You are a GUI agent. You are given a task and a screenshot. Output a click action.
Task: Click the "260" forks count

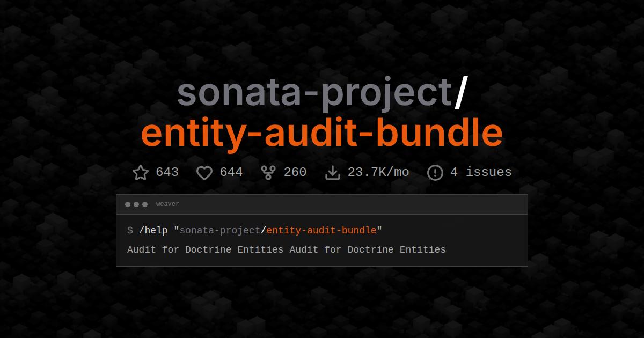(x=295, y=172)
